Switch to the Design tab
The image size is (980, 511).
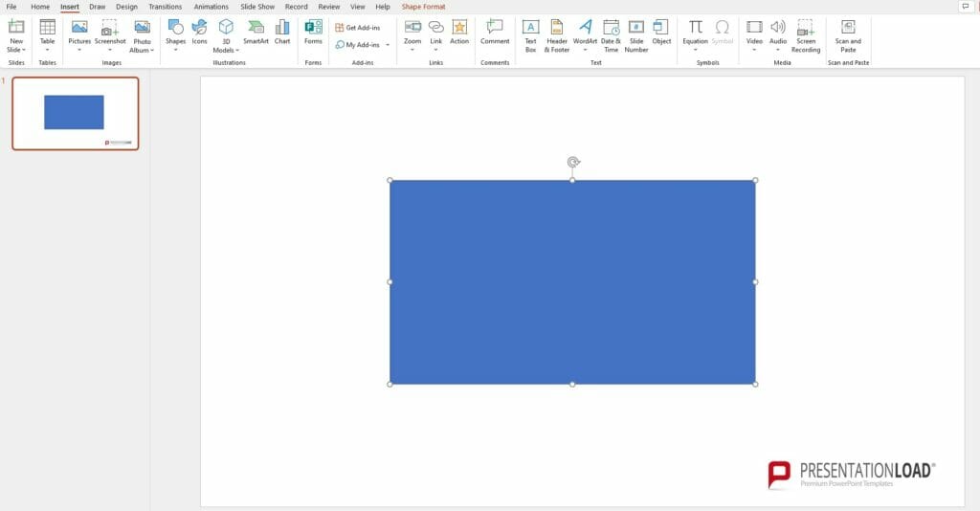point(126,7)
